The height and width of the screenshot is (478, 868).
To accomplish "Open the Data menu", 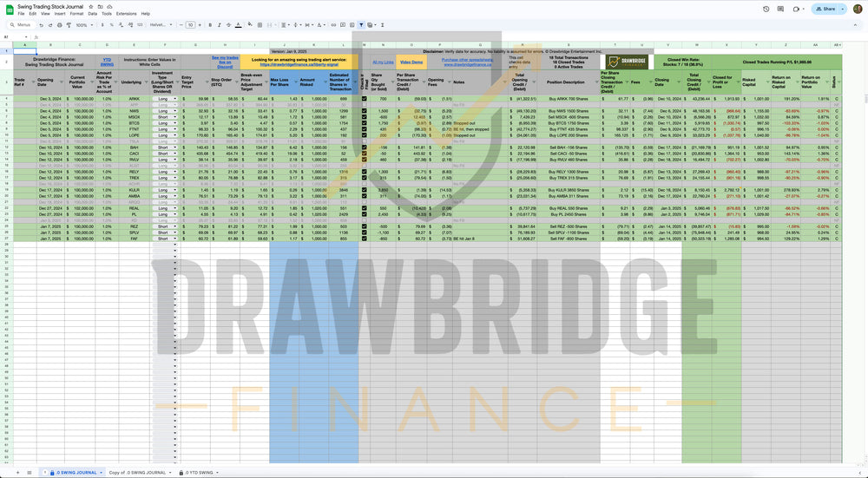I will pyautogui.click(x=93, y=13).
